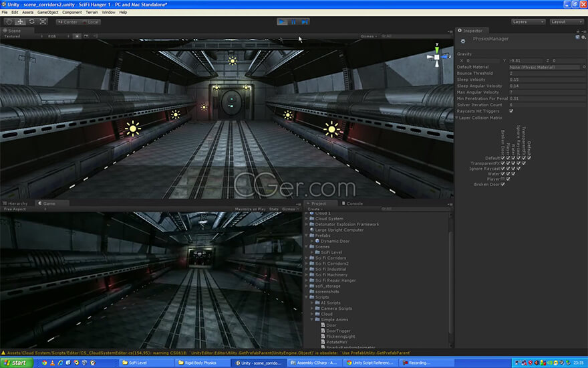Collapse the Simple Anims folder

(x=312, y=320)
